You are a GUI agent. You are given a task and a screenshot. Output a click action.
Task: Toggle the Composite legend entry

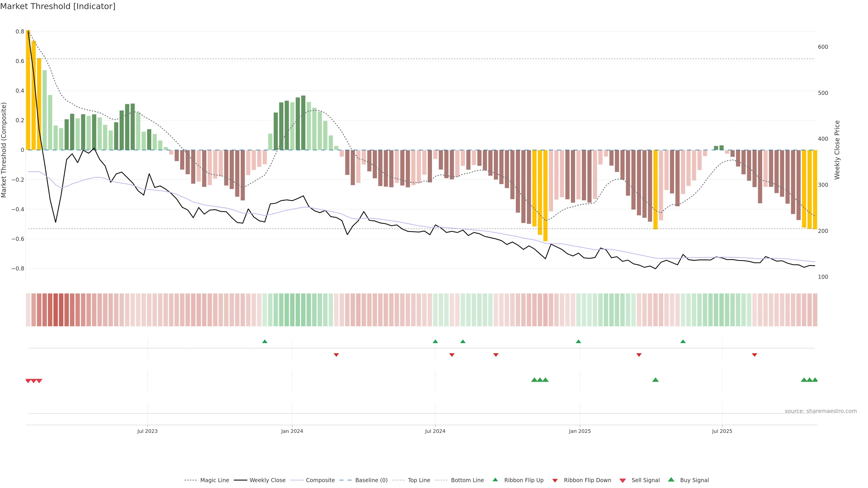[320, 480]
